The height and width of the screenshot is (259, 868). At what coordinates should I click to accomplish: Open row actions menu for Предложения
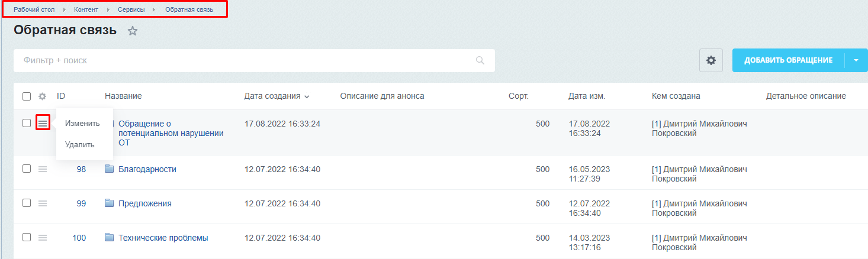tap(43, 203)
